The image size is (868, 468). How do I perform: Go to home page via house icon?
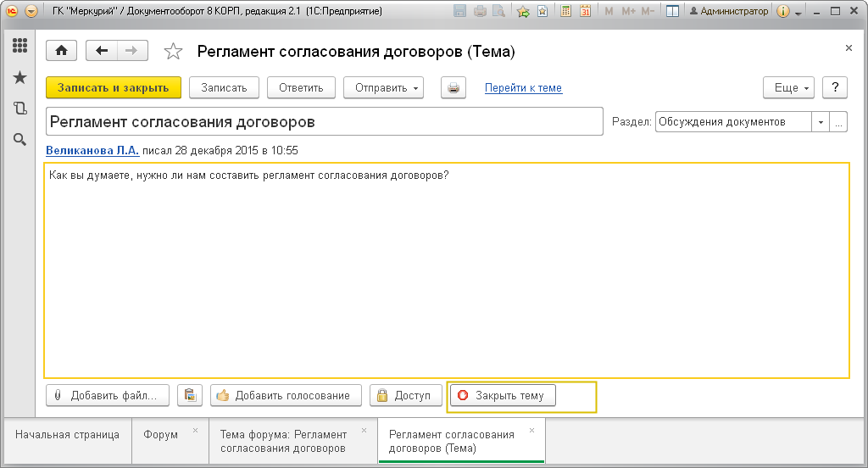[x=61, y=51]
